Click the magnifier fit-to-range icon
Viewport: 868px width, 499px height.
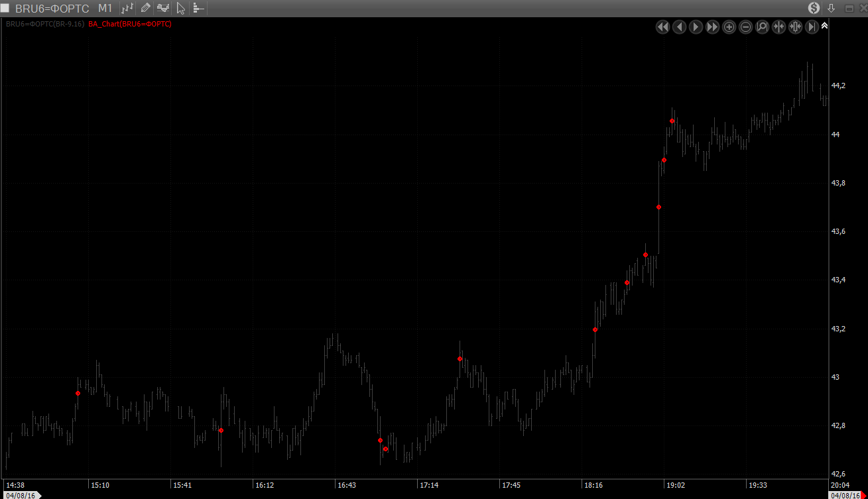point(762,27)
